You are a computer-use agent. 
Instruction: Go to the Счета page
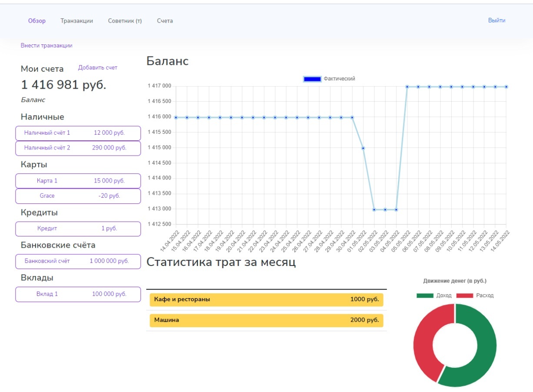click(x=165, y=21)
